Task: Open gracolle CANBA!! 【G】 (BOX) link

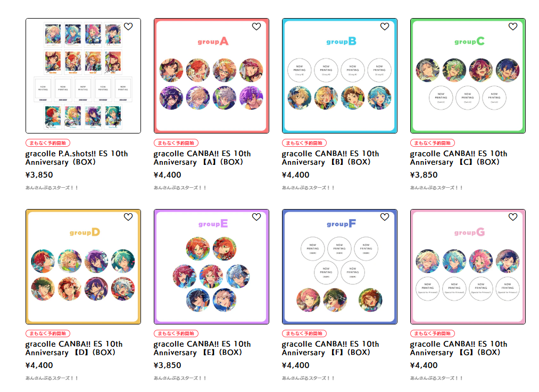Action: 459,348
